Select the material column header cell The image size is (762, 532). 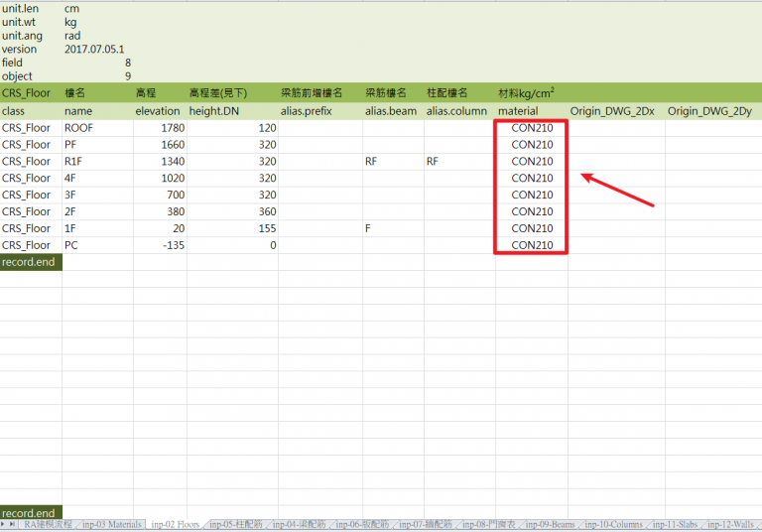point(531,111)
